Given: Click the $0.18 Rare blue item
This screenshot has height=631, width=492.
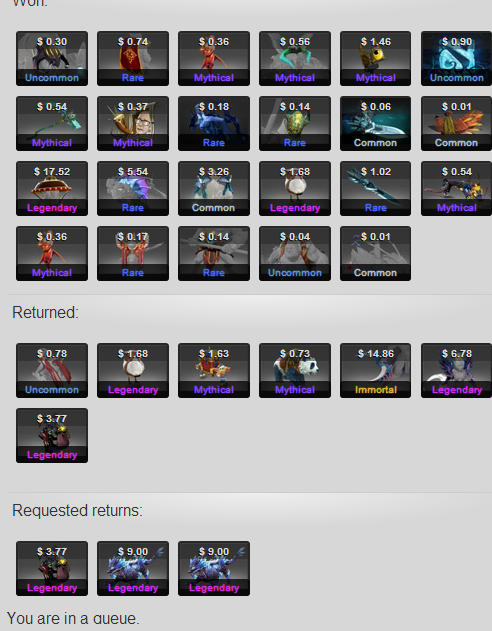Looking at the screenshot, I should pyautogui.click(x=214, y=124).
